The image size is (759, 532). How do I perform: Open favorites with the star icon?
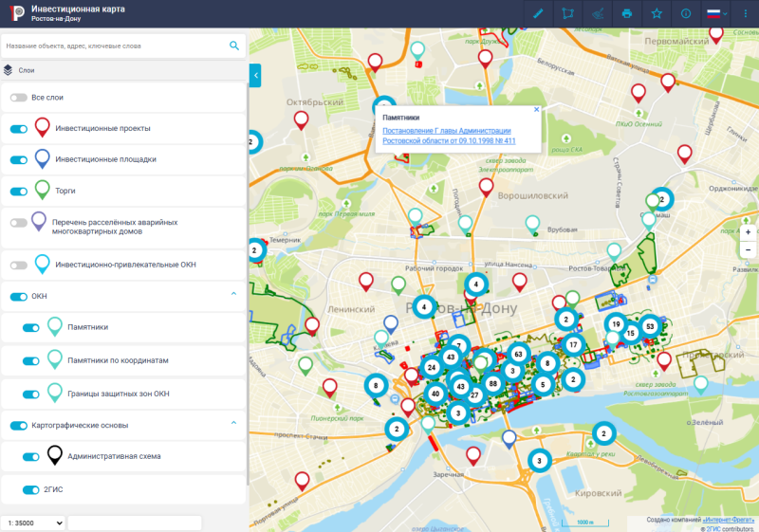coord(656,14)
